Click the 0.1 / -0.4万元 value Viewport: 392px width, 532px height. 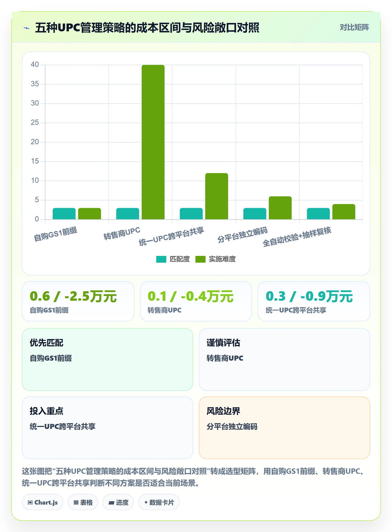click(x=191, y=296)
